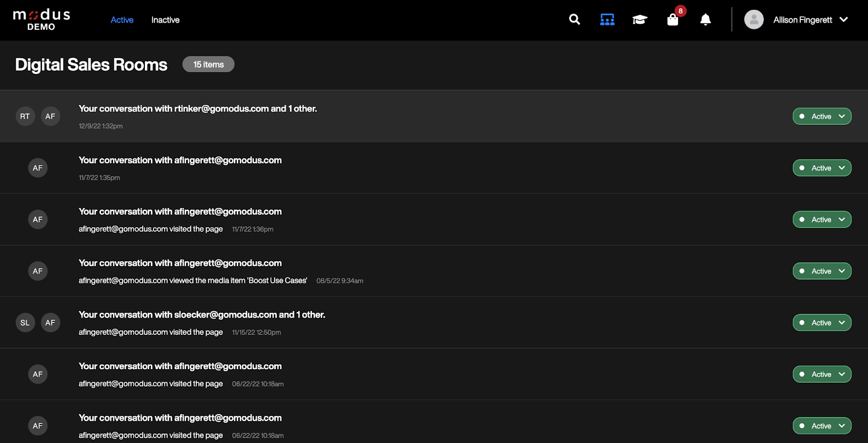Open the notifications bell
Screen dimensions: 868x443
point(705,20)
